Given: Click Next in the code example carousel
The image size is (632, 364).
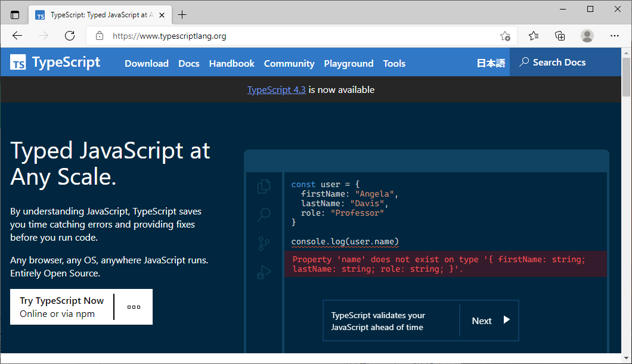Looking at the screenshot, I should (x=482, y=321).
